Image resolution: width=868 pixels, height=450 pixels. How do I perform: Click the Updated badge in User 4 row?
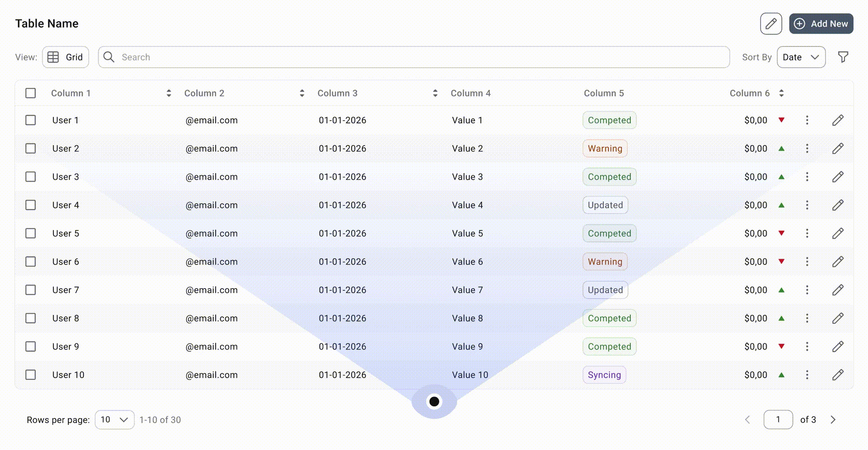(605, 205)
